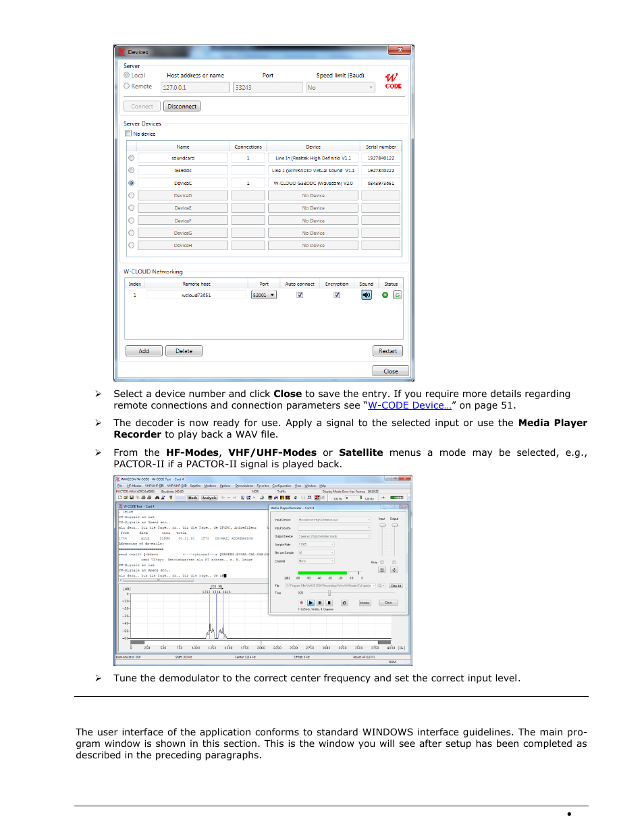
Task: Click the Play button in the Media Player
Action: pyautogui.click(x=311, y=602)
